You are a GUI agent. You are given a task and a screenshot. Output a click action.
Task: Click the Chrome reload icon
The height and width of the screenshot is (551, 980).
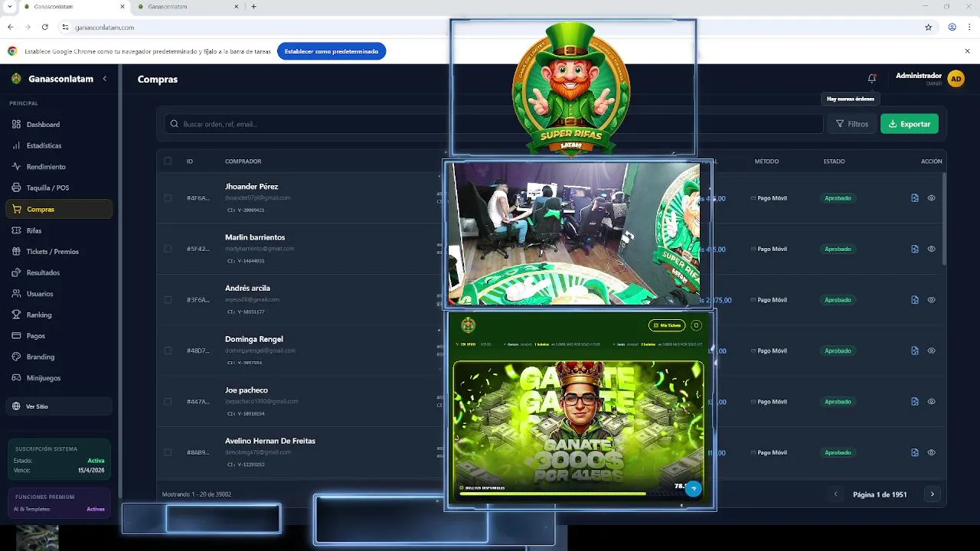45,27
